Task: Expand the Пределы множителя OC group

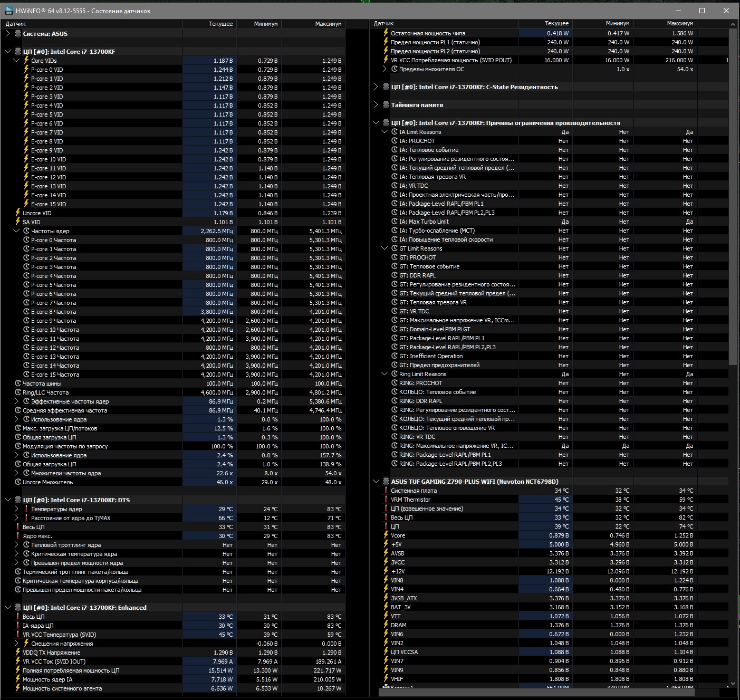Action: click(385, 69)
